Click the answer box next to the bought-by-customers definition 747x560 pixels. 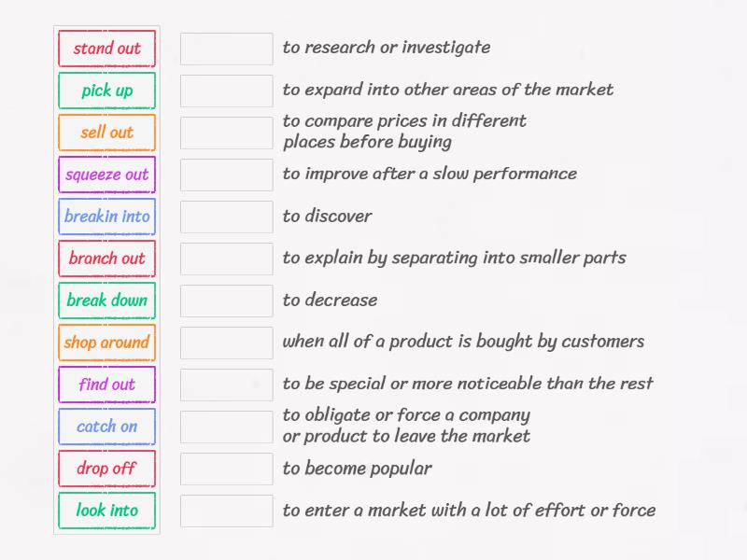pyautogui.click(x=226, y=343)
